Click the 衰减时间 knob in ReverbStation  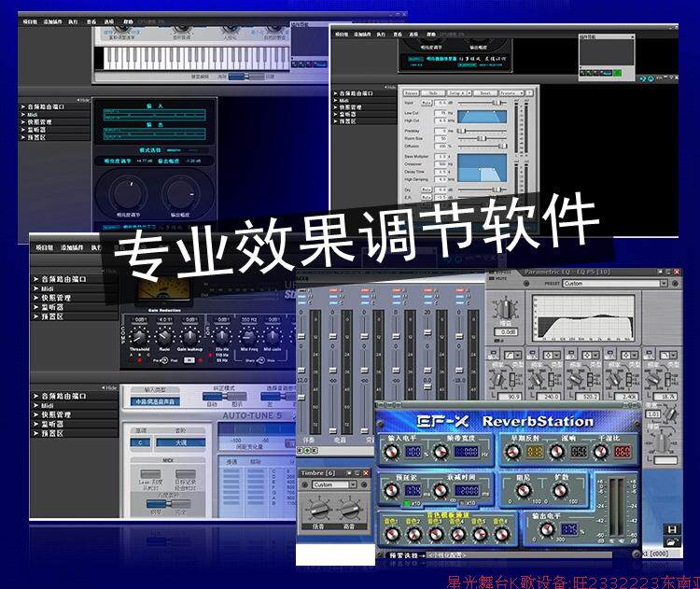441,490
